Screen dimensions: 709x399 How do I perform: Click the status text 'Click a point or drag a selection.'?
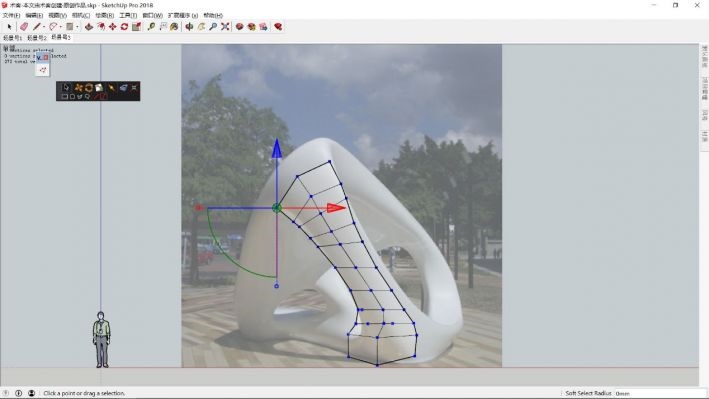(x=84, y=393)
